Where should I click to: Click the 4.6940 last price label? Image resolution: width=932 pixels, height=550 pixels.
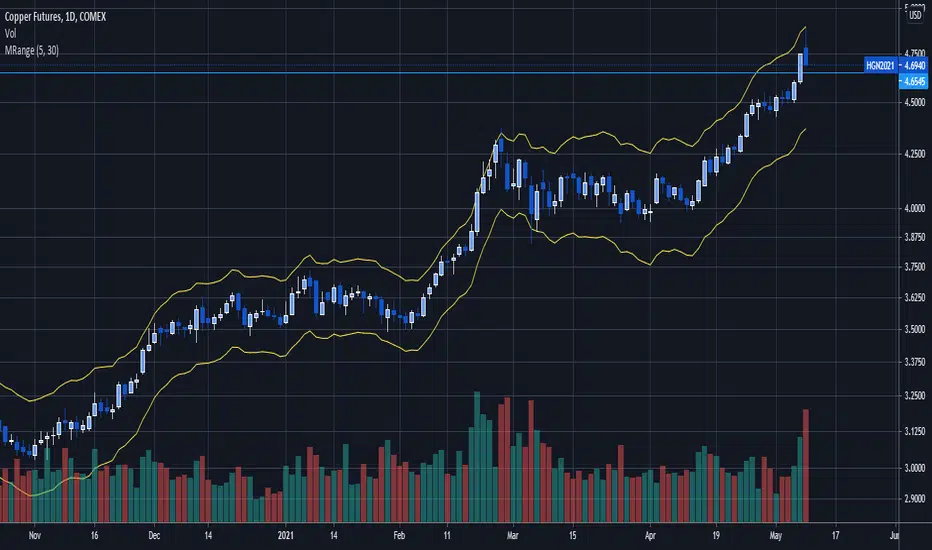[x=913, y=64]
